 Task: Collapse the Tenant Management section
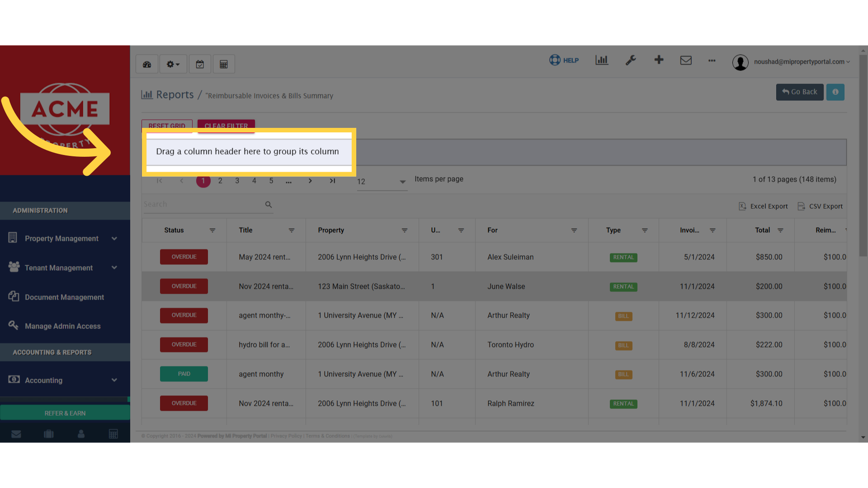pos(114,267)
